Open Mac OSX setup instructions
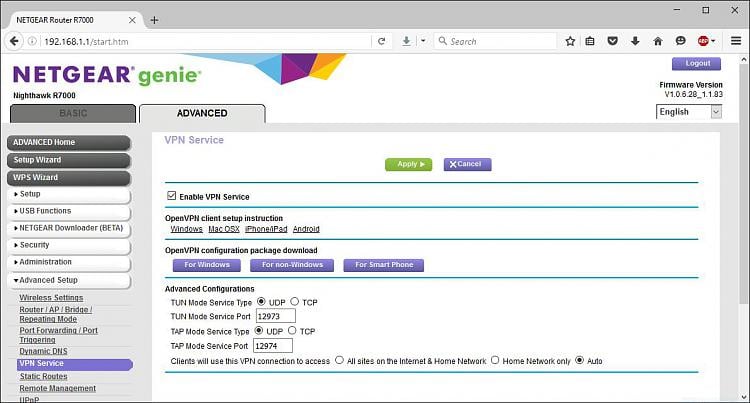The width and height of the screenshot is (750, 403). [x=224, y=229]
